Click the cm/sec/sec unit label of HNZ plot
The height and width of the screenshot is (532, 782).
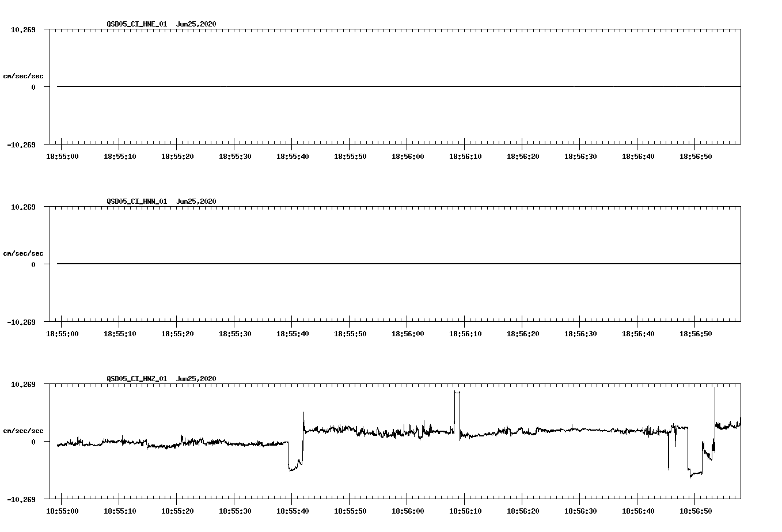pyautogui.click(x=23, y=431)
